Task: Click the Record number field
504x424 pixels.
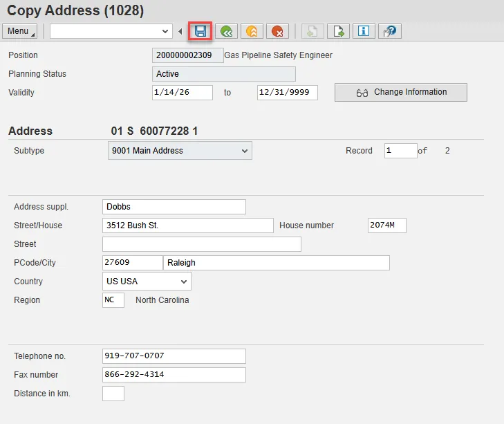Action: [400, 151]
